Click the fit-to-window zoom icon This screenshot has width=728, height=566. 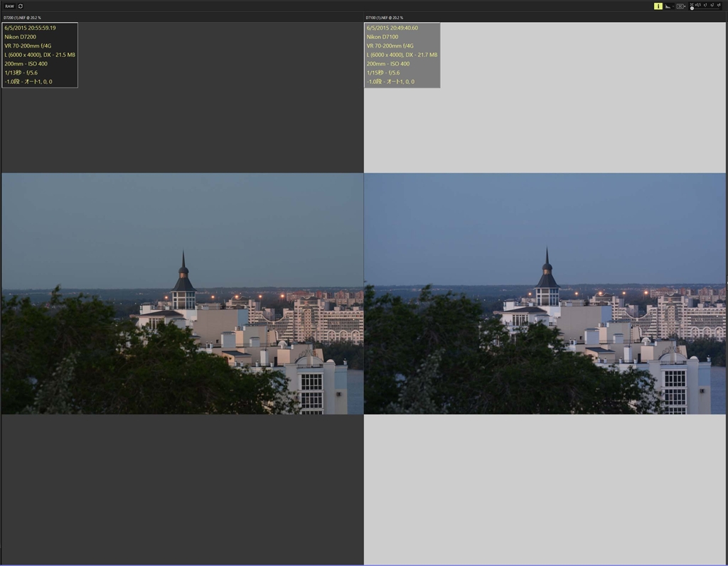pyautogui.click(x=692, y=4)
